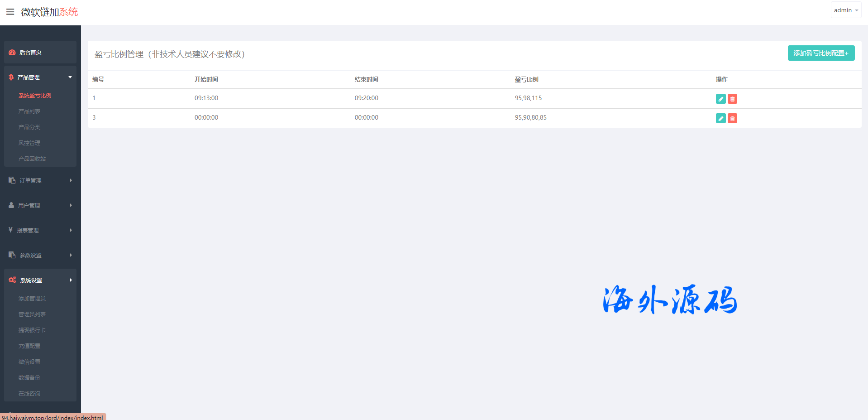Delete profit ratio row 1 trash icon

tap(732, 99)
